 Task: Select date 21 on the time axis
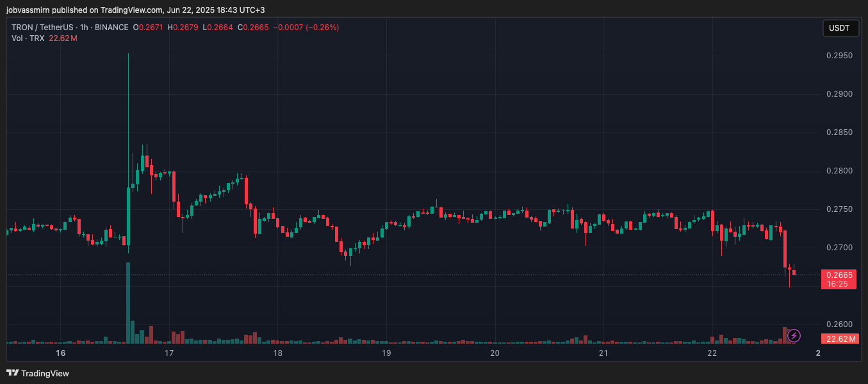603,353
